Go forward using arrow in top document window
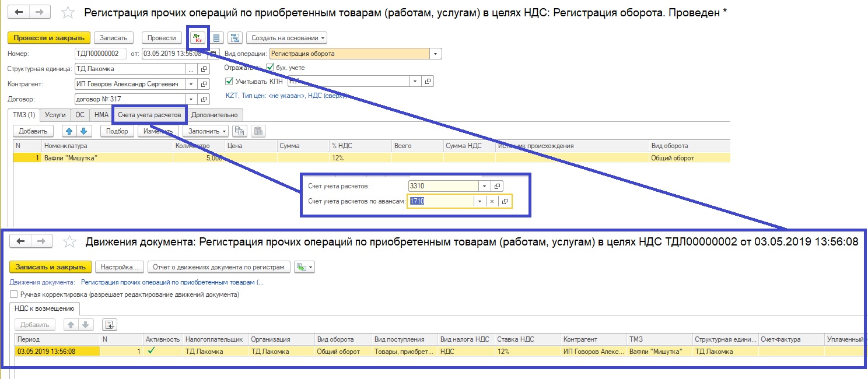Viewport: 868px width, 379px height. [39, 12]
